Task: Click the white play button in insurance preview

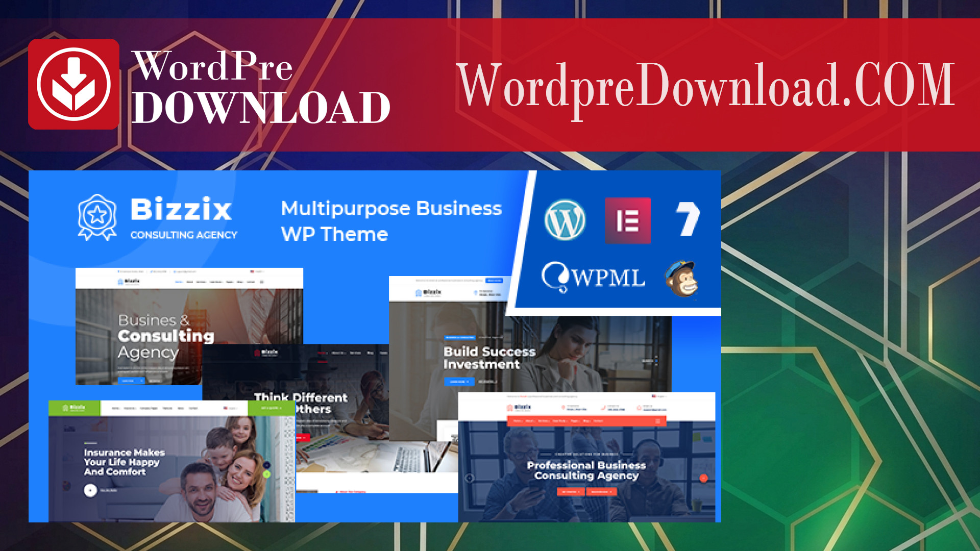Action: [x=90, y=490]
